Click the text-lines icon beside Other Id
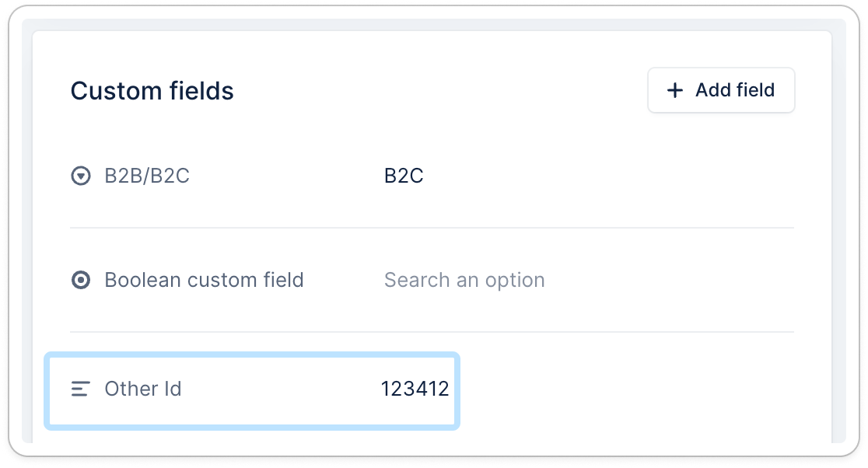This screenshot has width=868, height=468. click(x=80, y=389)
